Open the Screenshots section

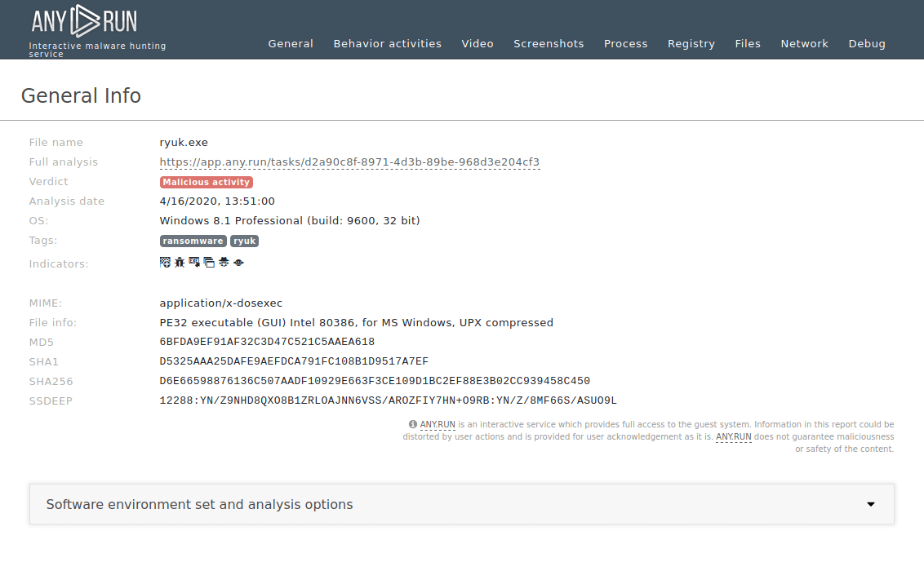[x=549, y=43]
